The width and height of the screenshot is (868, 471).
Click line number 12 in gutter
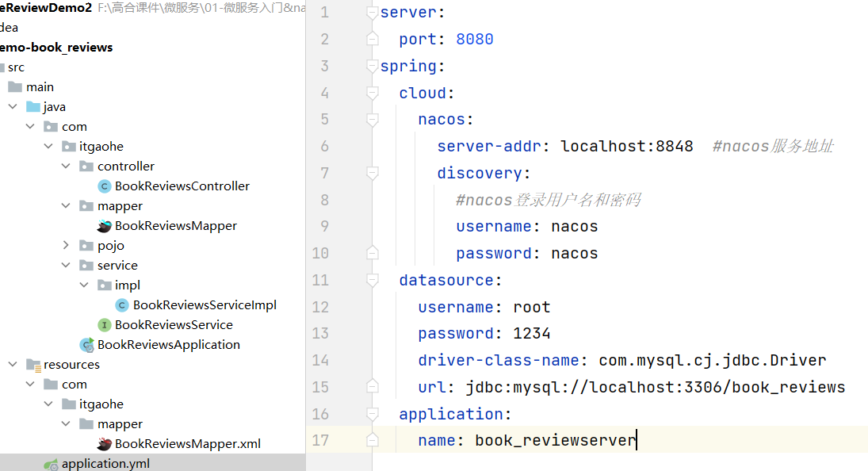[x=320, y=307]
